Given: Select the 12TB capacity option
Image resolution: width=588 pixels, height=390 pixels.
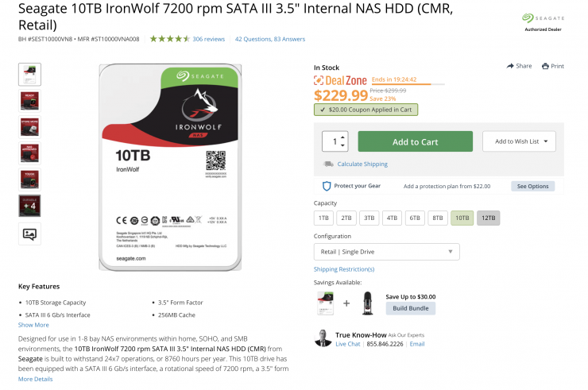Looking at the screenshot, I should [x=488, y=218].
